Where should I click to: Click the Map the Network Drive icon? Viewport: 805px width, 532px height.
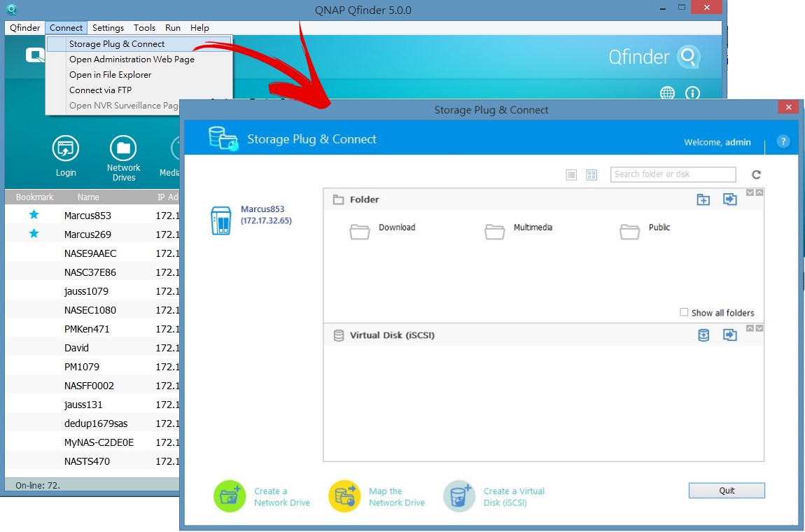[x=344, y=496]
